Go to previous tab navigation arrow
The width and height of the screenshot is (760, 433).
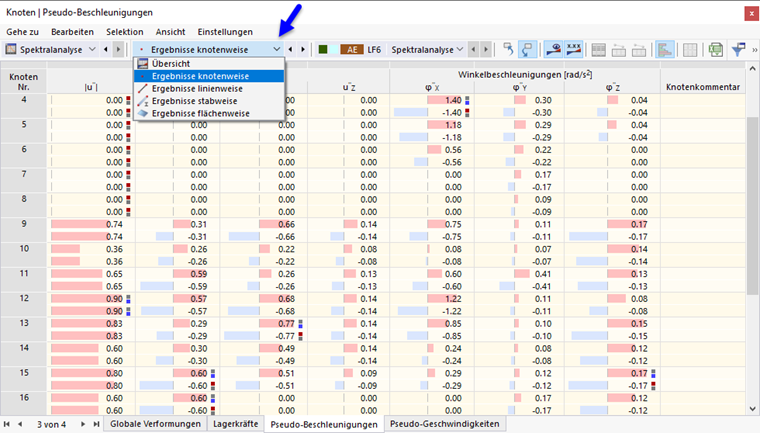tap(20, 424)
